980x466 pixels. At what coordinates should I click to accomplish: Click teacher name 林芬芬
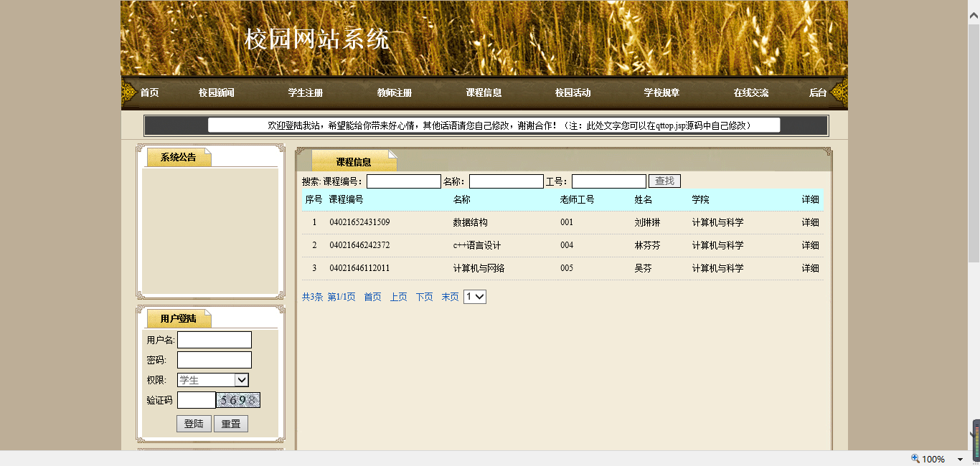point(647,246)
